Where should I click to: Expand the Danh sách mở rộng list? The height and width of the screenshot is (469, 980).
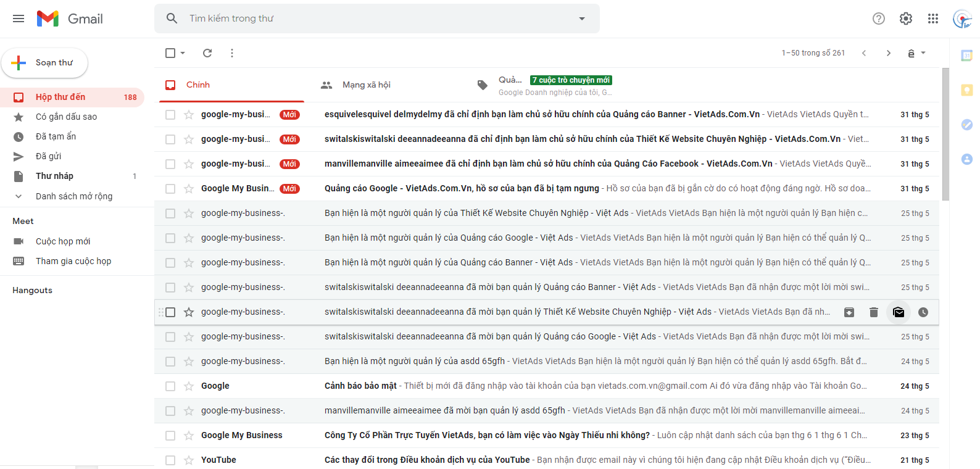(x=73, y=196)
